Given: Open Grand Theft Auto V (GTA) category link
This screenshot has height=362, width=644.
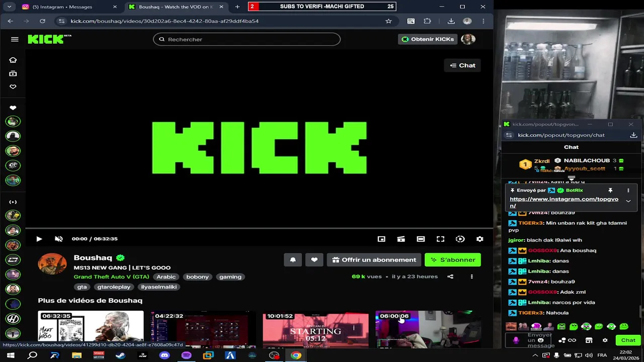Looking at the screenshot, I should click(111, 277).
